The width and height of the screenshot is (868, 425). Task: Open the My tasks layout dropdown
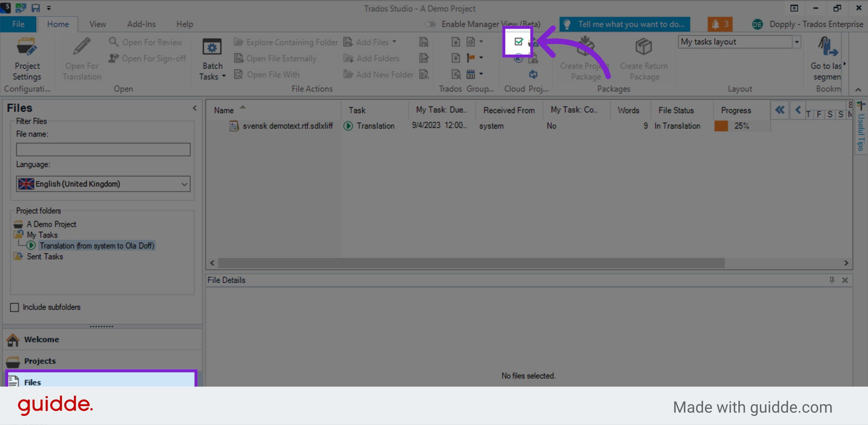tap(797, 42)
